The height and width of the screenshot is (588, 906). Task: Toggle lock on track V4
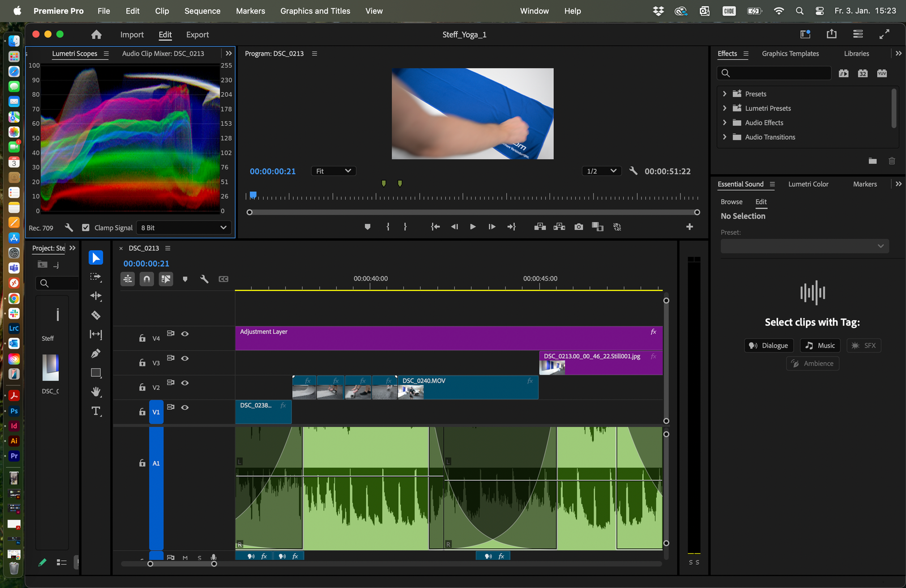[142, 338]
